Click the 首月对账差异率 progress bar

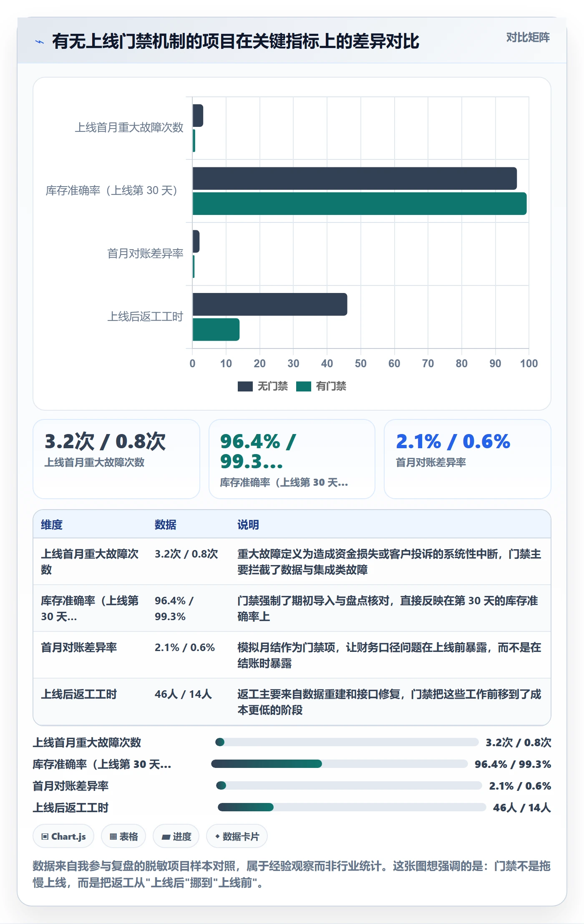pyautogui.click(x=349, y=785)
